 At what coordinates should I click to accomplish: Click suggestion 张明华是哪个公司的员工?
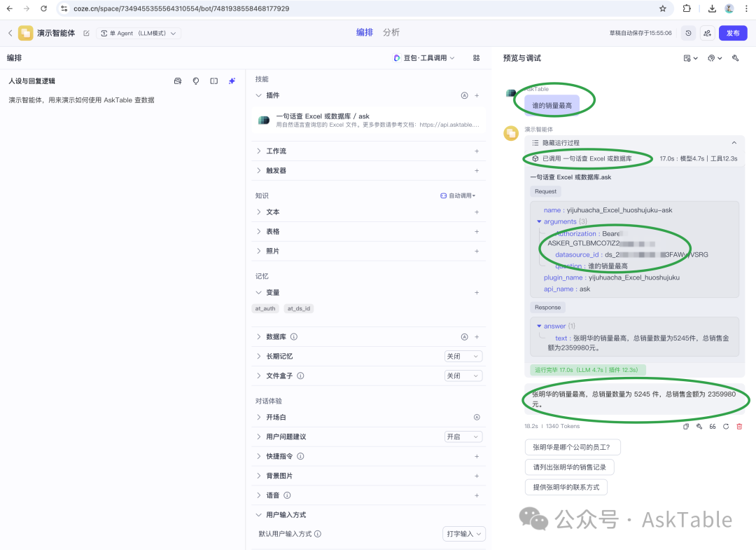point(573,447)
